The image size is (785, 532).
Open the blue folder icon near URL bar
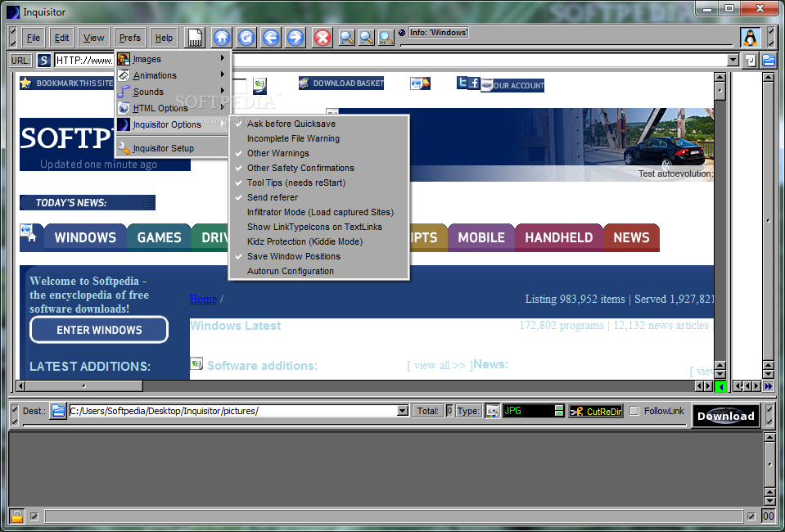769,61
